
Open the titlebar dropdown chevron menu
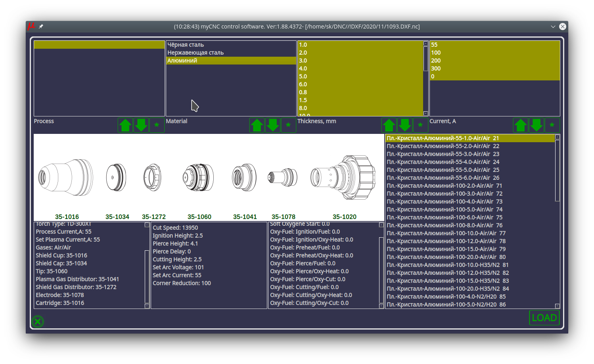(x=553, y=27)
